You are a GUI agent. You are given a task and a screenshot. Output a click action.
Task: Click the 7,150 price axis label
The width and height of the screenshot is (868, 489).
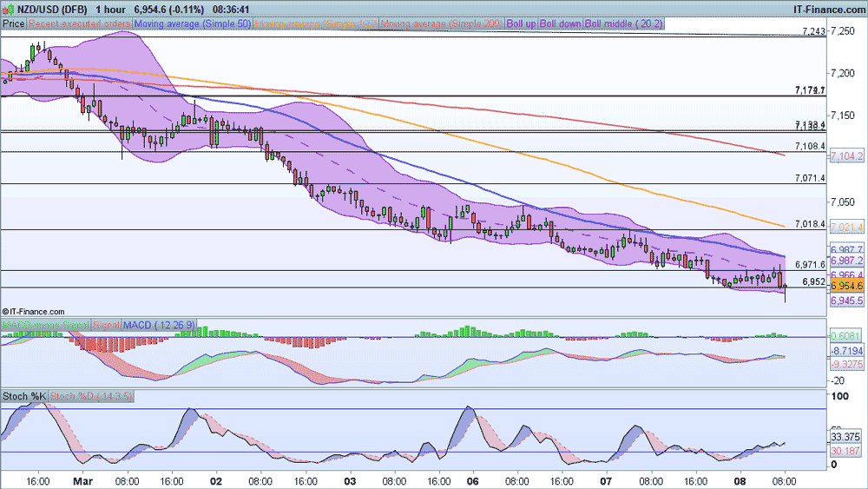tap(843, 116)
